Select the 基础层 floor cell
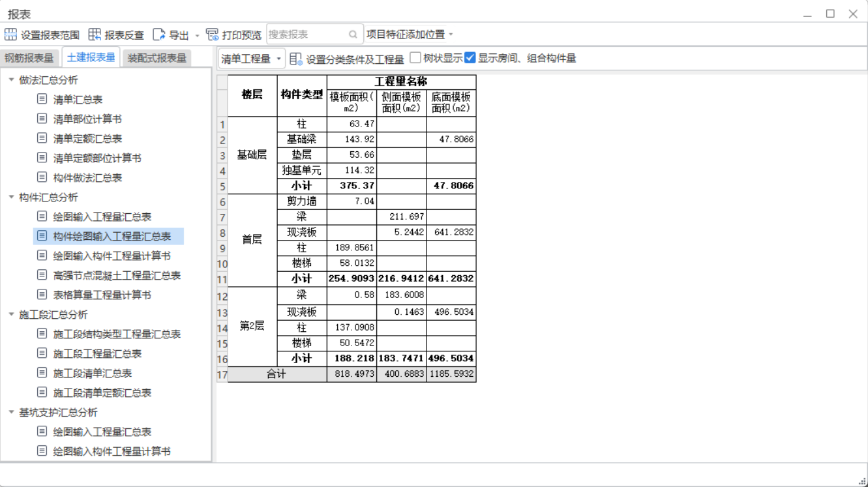Screen dimensions: 868x487 [x=252, y=155]
